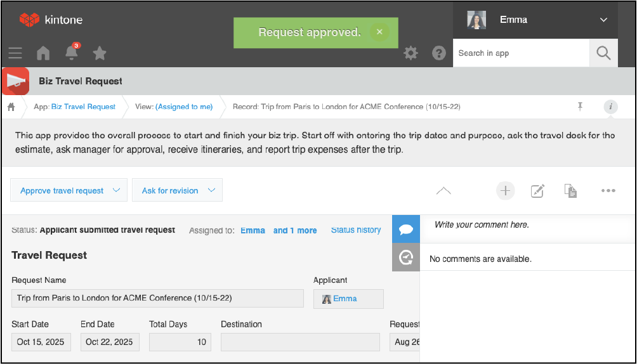Switch to the change history tab
Viewport: 637px width, 364px height.
[406, 257]
